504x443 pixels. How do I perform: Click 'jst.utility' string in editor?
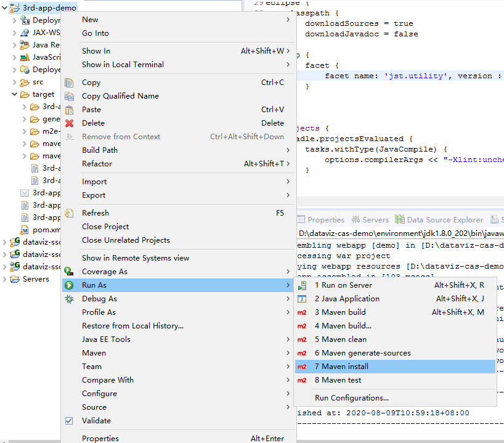(x=417, y=76)
